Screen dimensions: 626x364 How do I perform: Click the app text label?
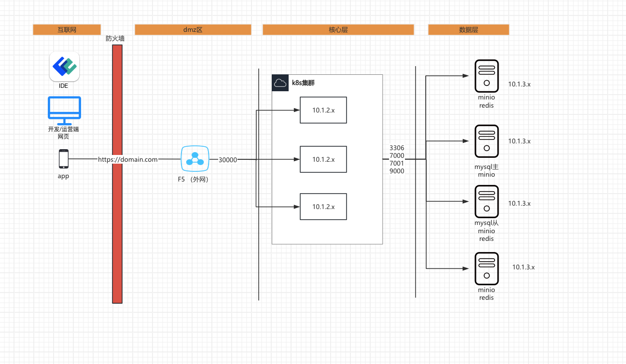(x=63, y=176)
